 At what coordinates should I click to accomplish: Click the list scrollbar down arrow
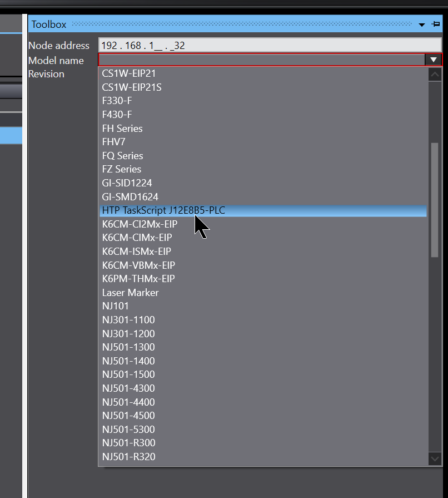click(435, 459)
